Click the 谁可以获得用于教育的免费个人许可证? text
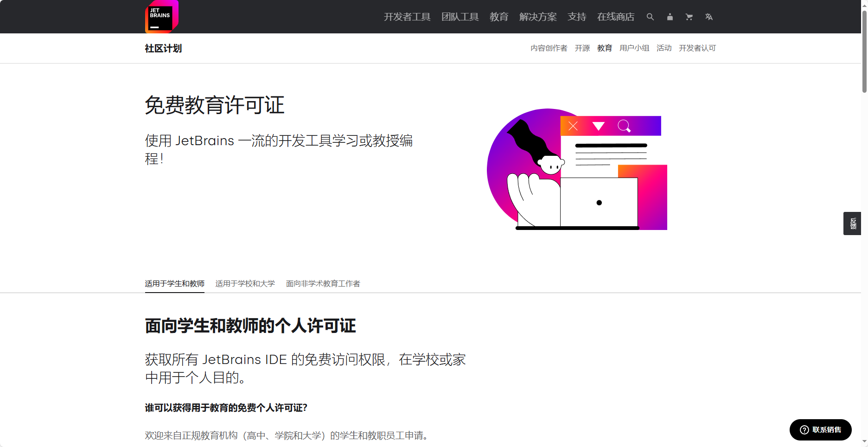The height and width of the screenshot is (447, 868). pos(226,408)
